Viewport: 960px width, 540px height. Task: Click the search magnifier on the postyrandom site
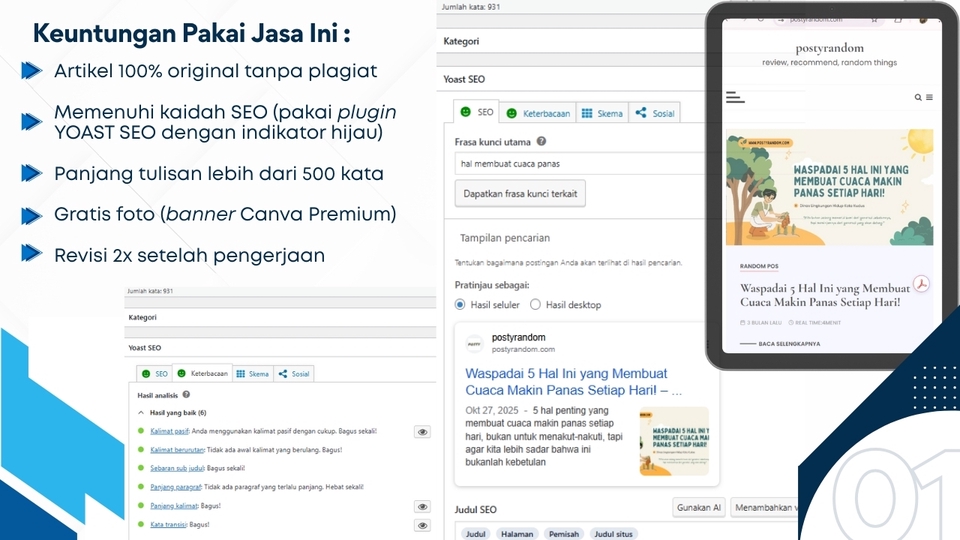[x=918, y=97]
